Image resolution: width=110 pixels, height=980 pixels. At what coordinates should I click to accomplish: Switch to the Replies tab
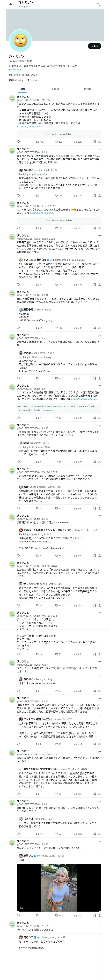[55, 89]
